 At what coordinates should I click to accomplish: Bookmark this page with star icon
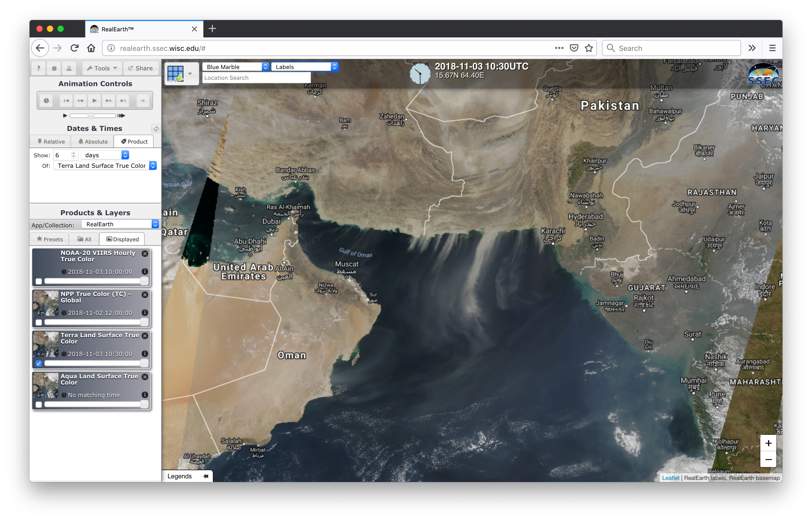point(589,48)
